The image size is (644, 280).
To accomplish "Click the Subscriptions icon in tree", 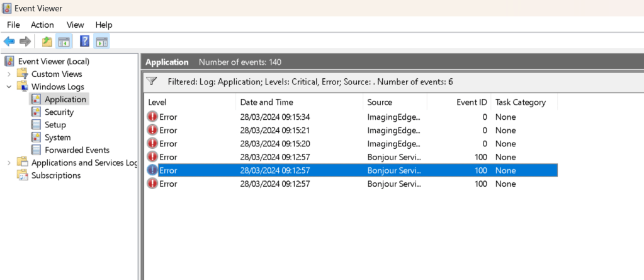I will pos(22,175).
